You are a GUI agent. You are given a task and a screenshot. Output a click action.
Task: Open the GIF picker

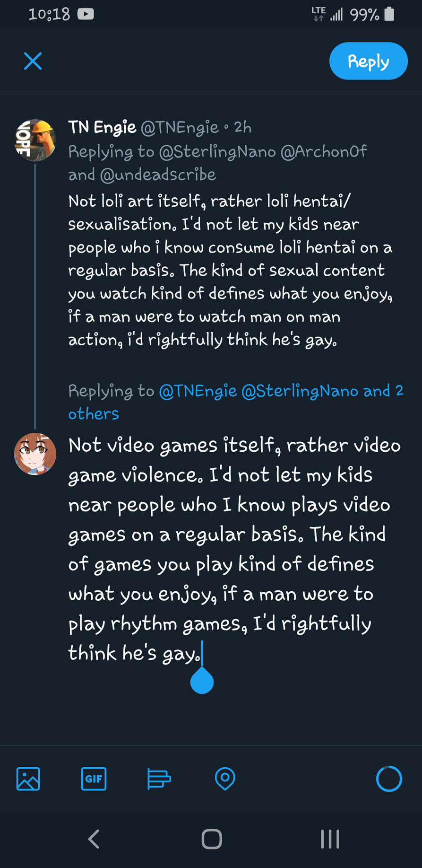pos(94,778)
